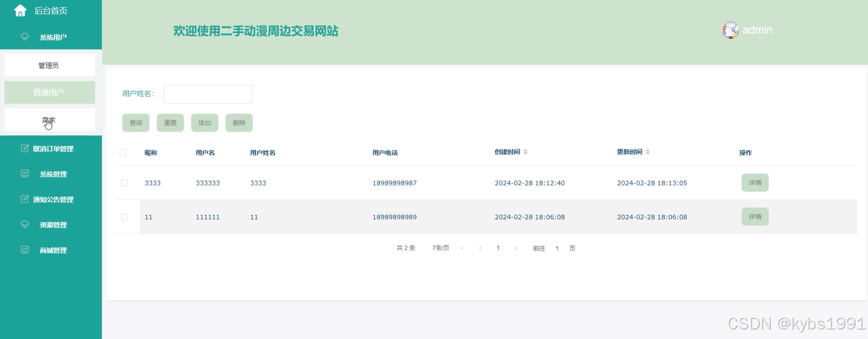This screenshot has height=339, width=868.
Task: Sort by 创建时间 using its sort arrows
Action: tap(525, 152)
